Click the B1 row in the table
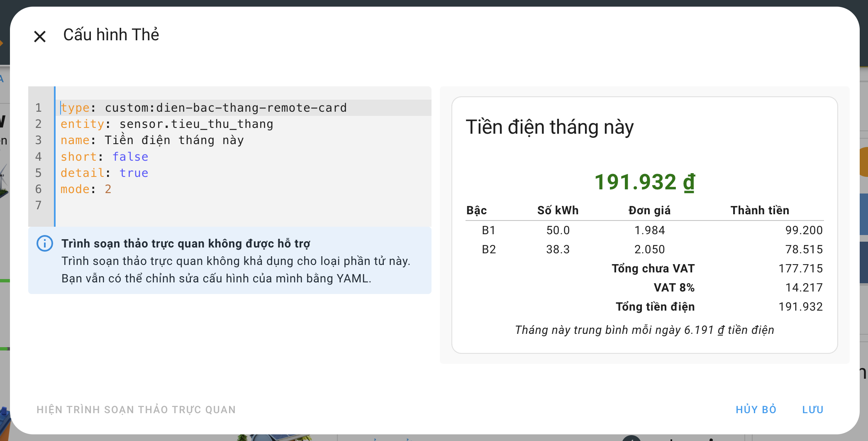The image size is (868, 441). [644, 230]
